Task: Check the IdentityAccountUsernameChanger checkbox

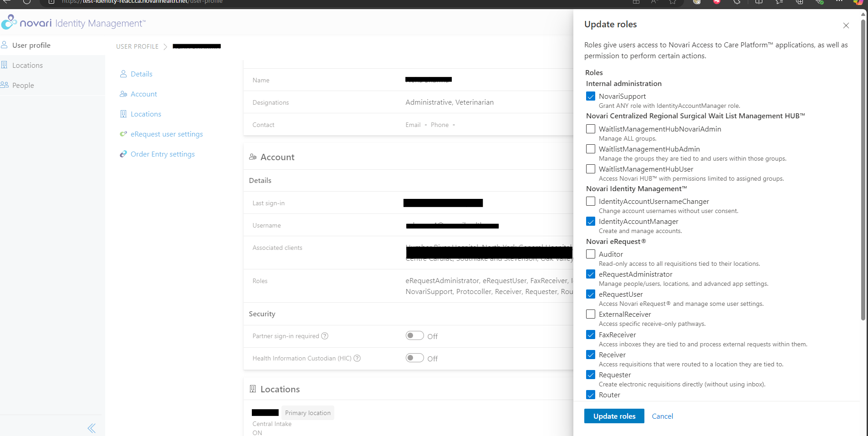Action: click(591, 201)
